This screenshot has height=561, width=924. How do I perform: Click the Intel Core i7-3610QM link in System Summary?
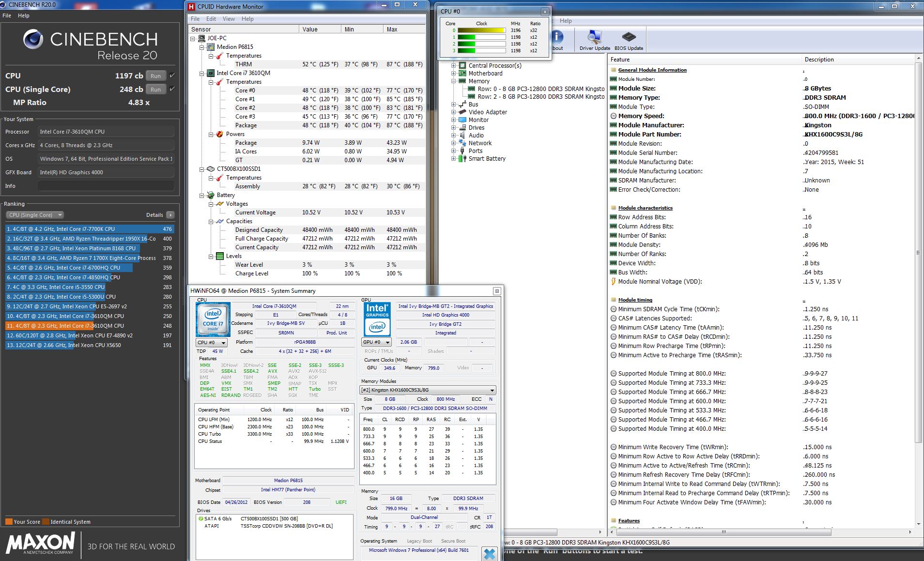(274, 306)
